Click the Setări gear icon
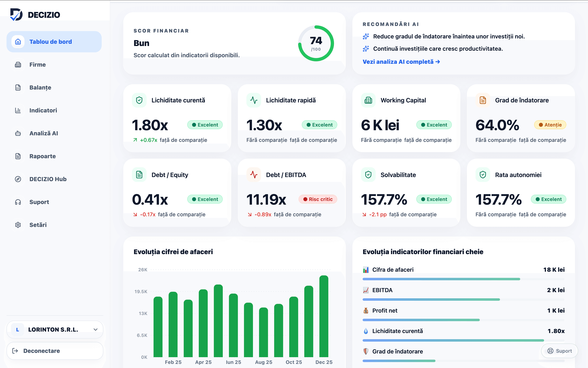The height and width of the screenshot is (368, 588). 18,225
